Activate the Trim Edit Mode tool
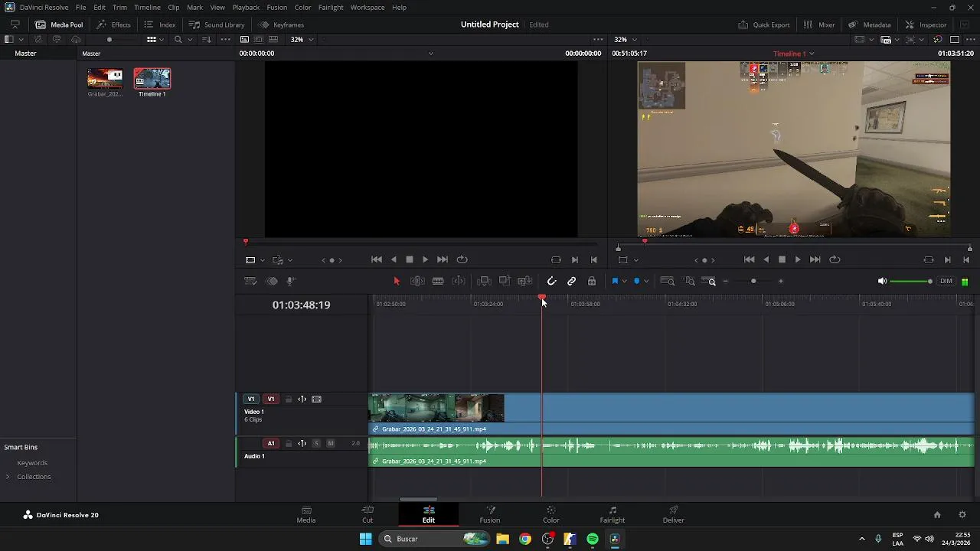980x551 pixels. point(417,281)
